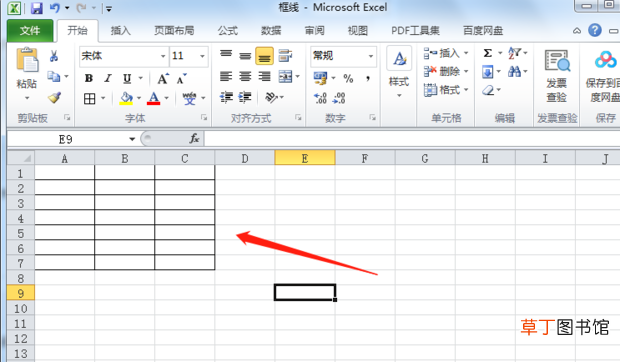This screenshot has width=620, height=362.
Task: Toggle wrap text button
Action: tap(285, 56)
